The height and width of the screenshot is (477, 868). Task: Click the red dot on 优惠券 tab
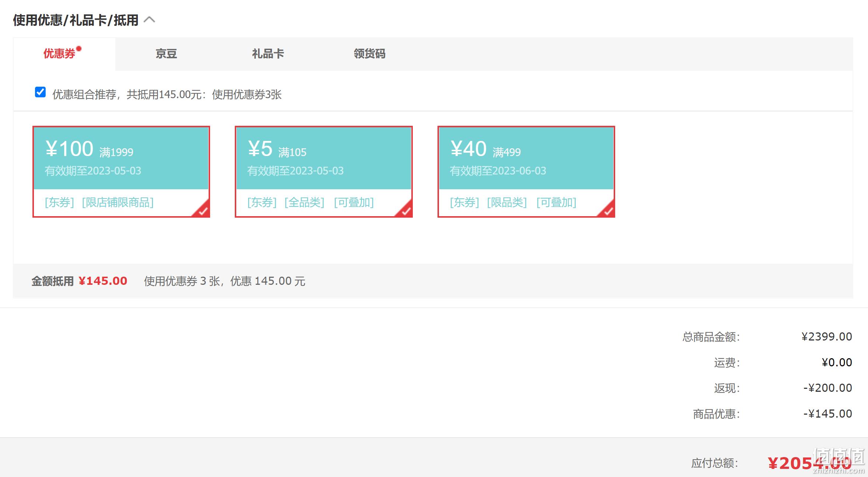79,48
